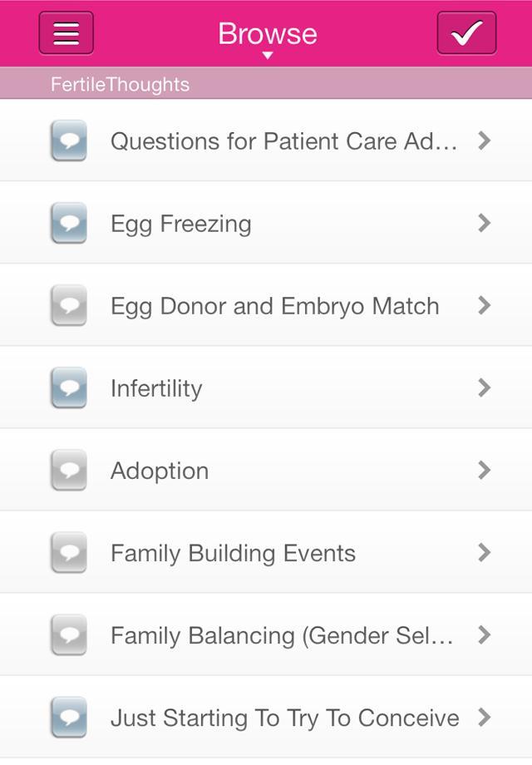
Task: Tap Questions for Patient Care bubble icon
Action: pos(68,141)
